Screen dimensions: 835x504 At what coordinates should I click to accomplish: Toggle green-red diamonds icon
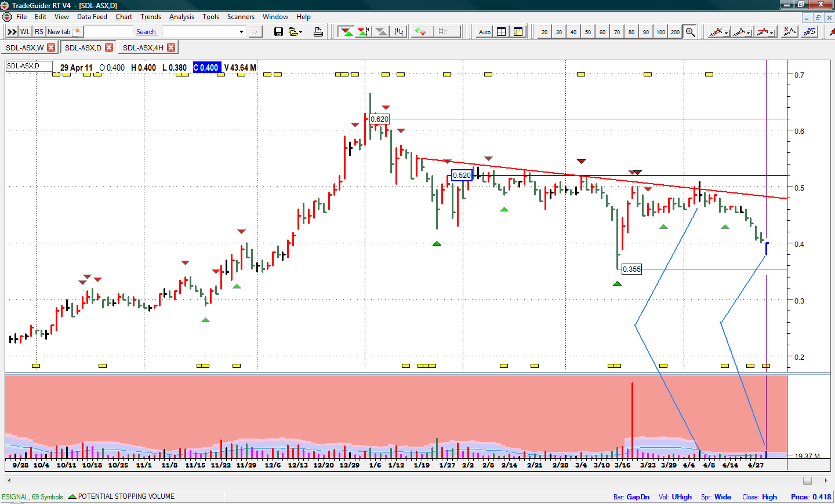(x=421, y=32)
